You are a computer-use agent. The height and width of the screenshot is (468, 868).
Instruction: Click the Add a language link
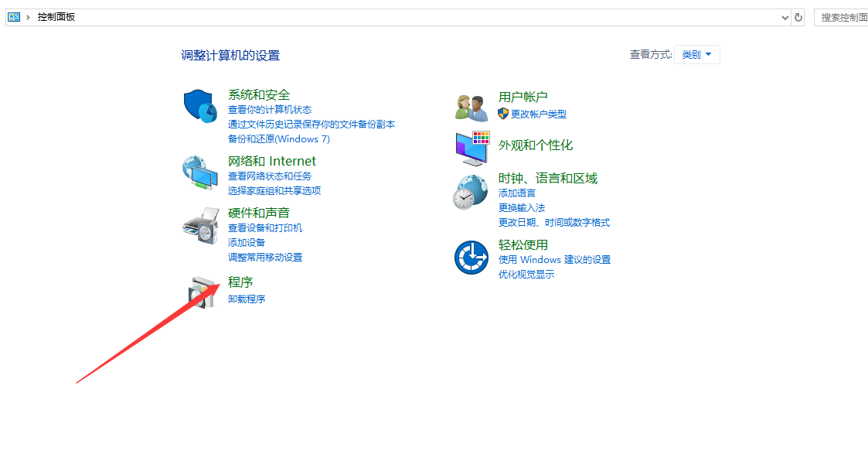pos(517,193)
